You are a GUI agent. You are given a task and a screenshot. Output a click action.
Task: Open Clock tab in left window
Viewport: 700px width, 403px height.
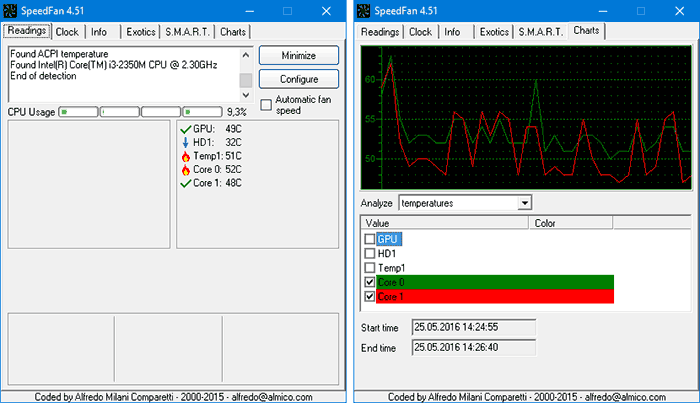pos(67,32)
